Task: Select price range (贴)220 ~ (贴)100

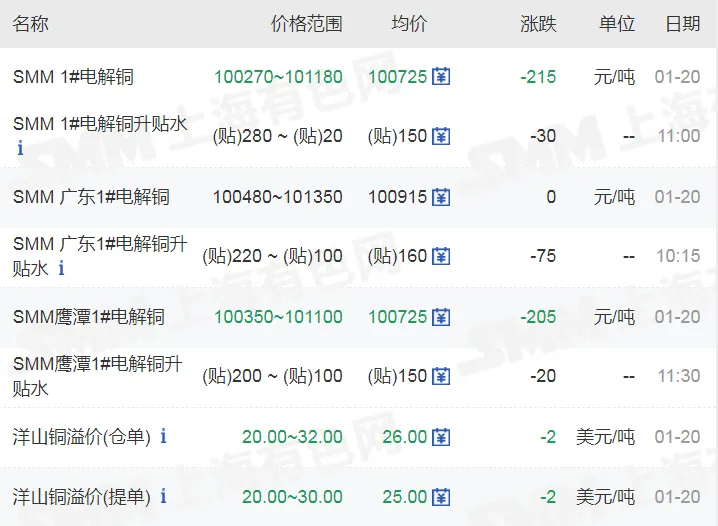Action: pyautogui.click(x=272, y=256)
